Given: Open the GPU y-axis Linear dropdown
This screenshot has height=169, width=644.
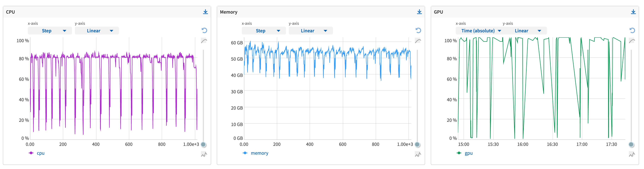Looking at the screenshot, I should [525, 31].
